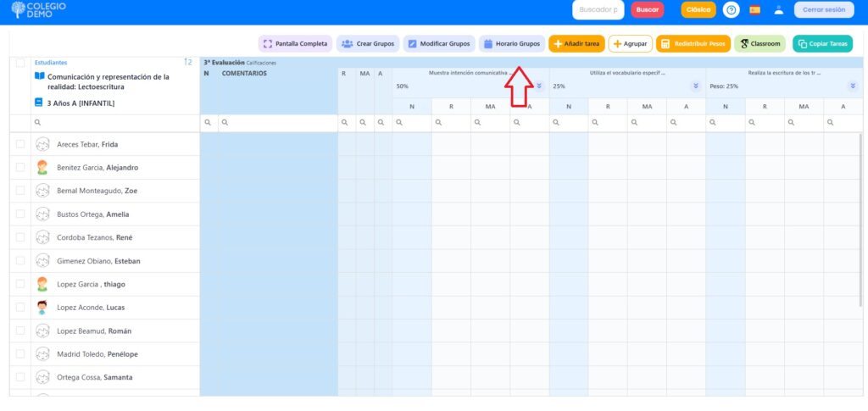Expand the 50% weight column chevron
The width and height of the screenshot is (868, 411).
(539, 86)
